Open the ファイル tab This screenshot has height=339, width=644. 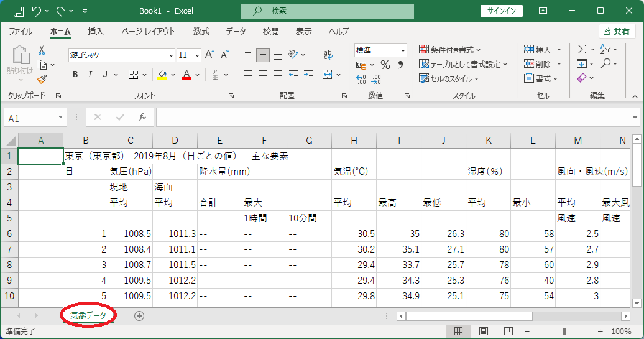pyautogui.click(x=21, y=31)
